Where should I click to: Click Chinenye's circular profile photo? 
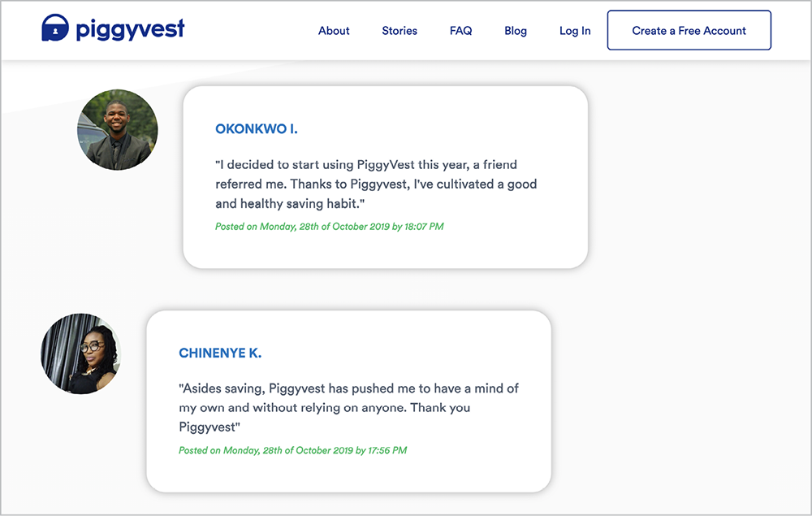[x=81, y=354]
